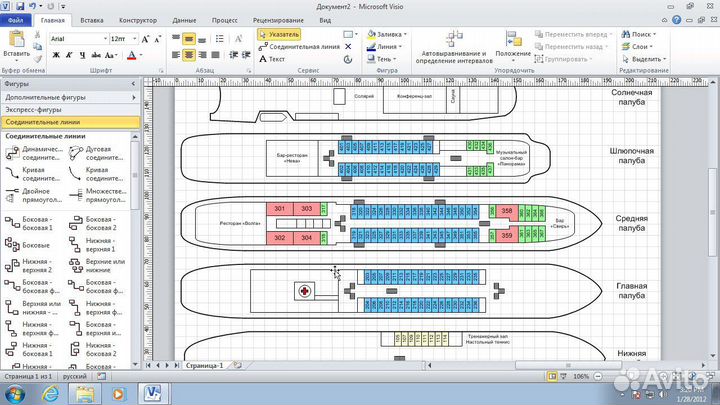Choose the Текст tool
This screenshot has height=405, width=720.
272,59
